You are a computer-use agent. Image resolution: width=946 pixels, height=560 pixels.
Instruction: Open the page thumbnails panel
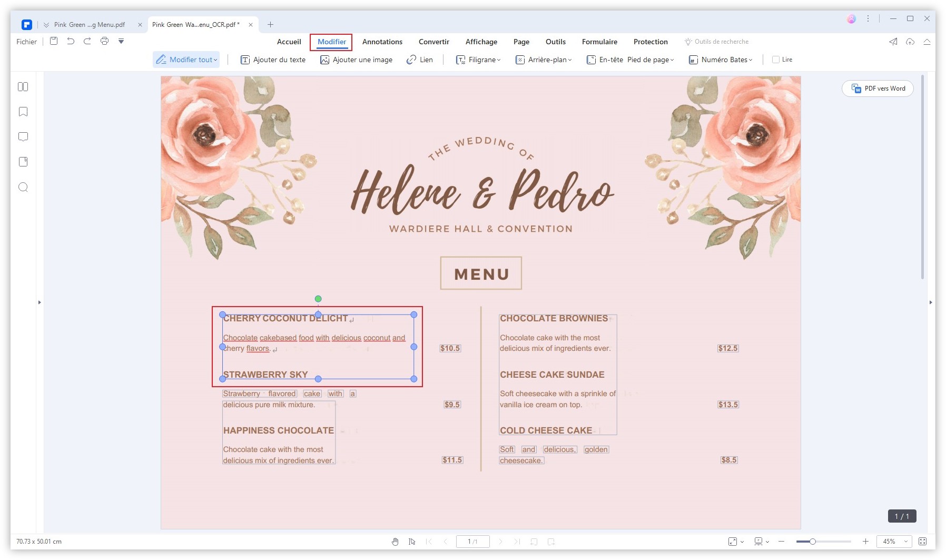click(23, 87)
